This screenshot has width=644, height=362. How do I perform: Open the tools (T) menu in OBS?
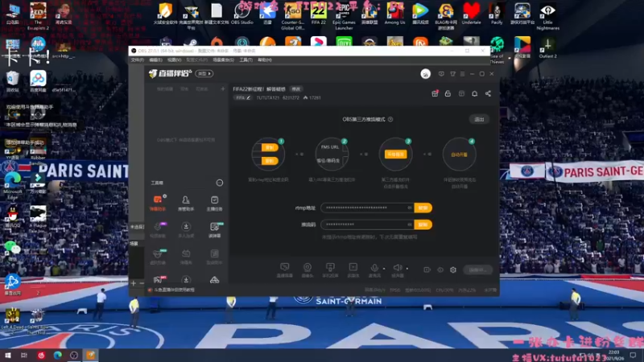pyautogui.click(x=246, y=60)
